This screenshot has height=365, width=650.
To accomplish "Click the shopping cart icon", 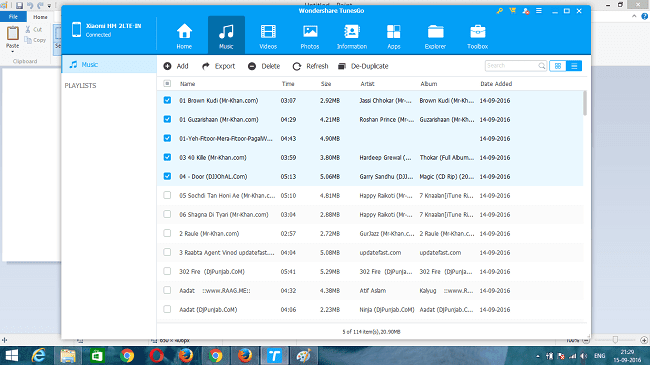I will click(512, 11).
